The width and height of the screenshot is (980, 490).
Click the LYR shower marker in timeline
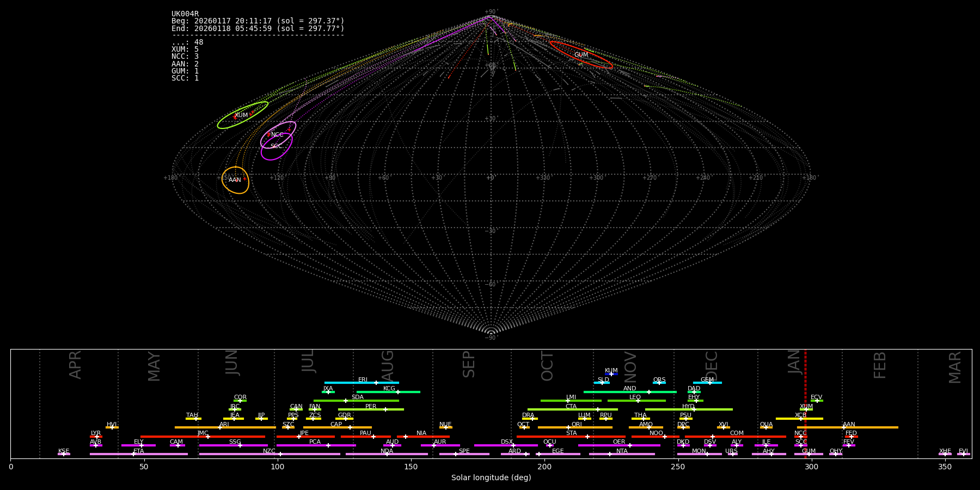point(96,437)
